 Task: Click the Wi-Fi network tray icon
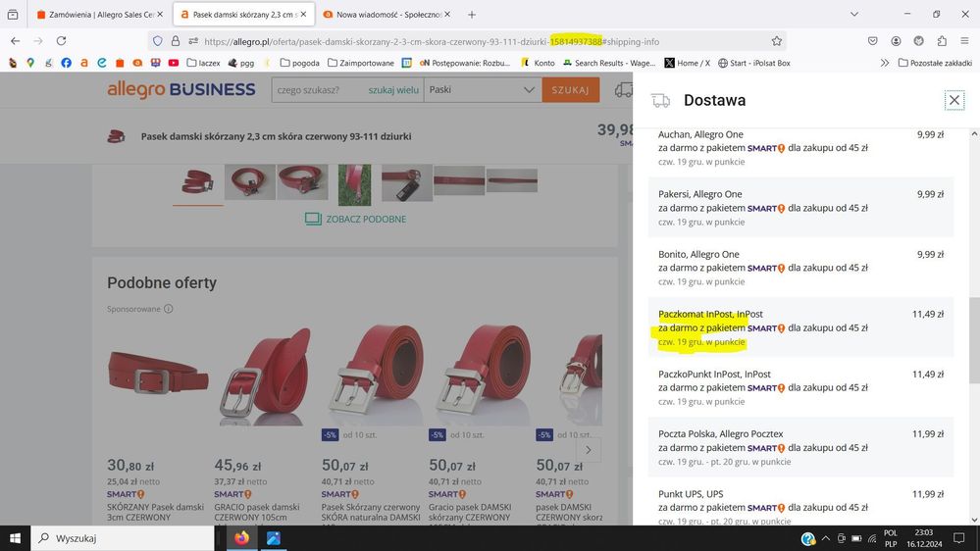[x=872, y=538]
